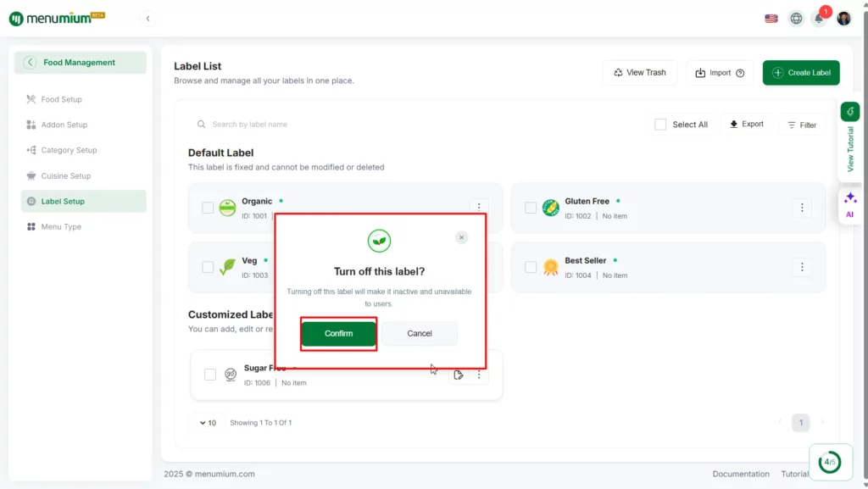Check the Veg label checkbox
868x489 pixels.
coord(208,267)
